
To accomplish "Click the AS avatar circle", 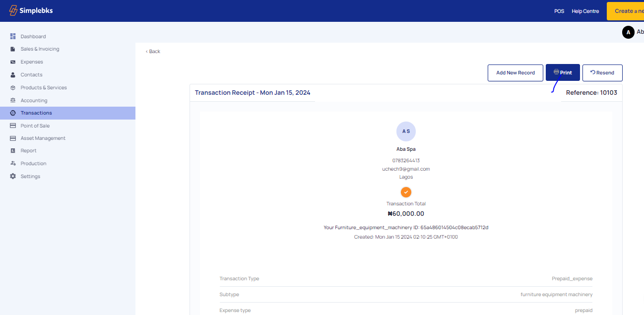I will click(x=406, y=131).
